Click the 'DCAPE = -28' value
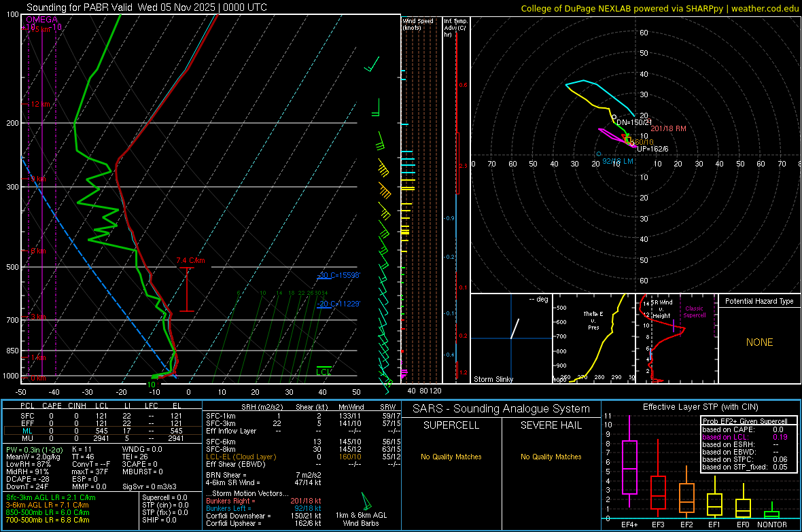The image size is (802, 532). click(x=28, y=479)
